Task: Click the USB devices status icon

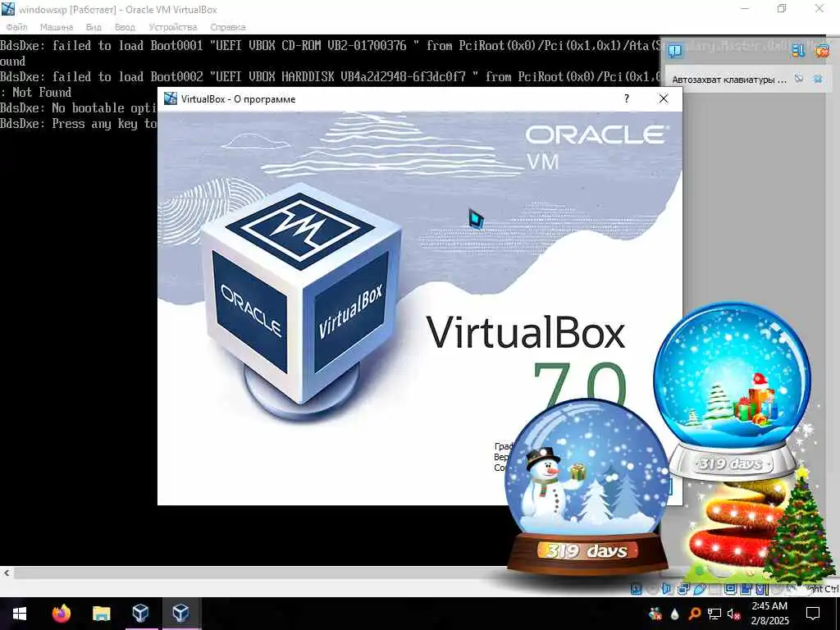Action: [x=701, y=589]
